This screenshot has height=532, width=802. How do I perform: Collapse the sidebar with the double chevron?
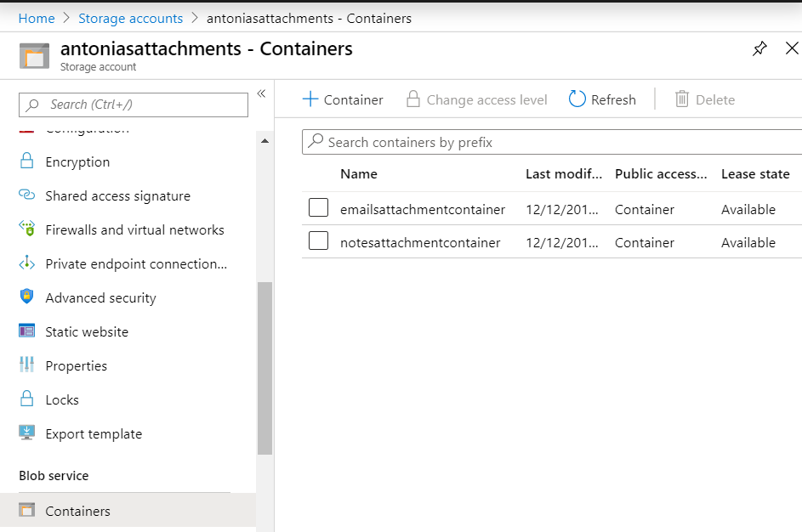(261, 93)
